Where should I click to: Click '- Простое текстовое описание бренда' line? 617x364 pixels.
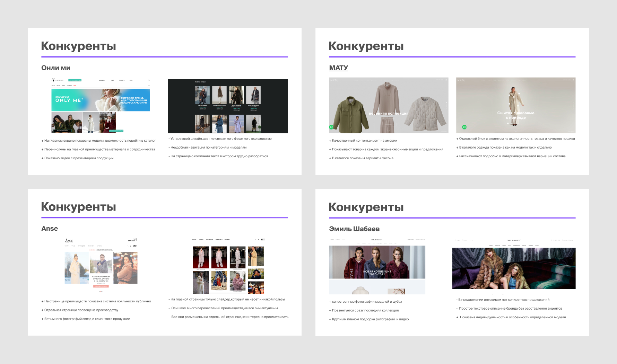coord(510,308)
